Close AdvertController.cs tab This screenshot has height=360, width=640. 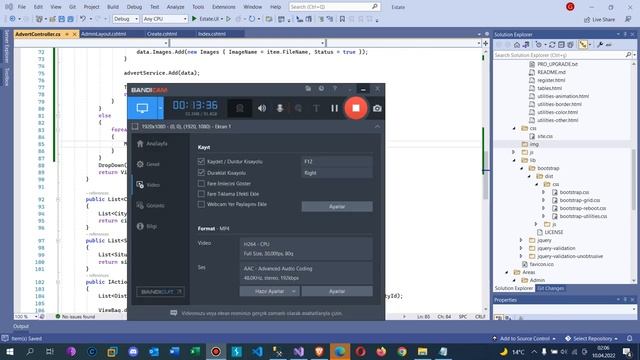click(75, 34)
